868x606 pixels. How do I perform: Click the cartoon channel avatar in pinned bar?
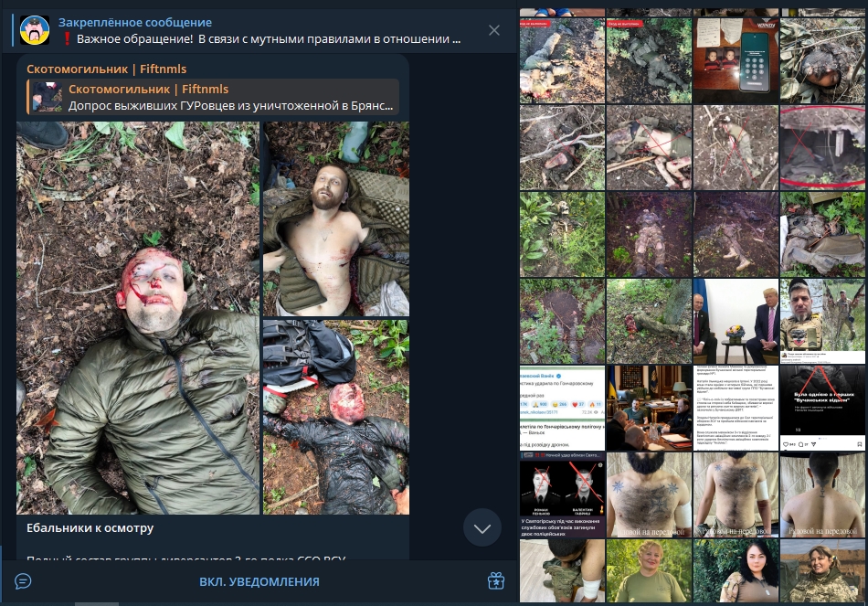[x=35, y=30]
